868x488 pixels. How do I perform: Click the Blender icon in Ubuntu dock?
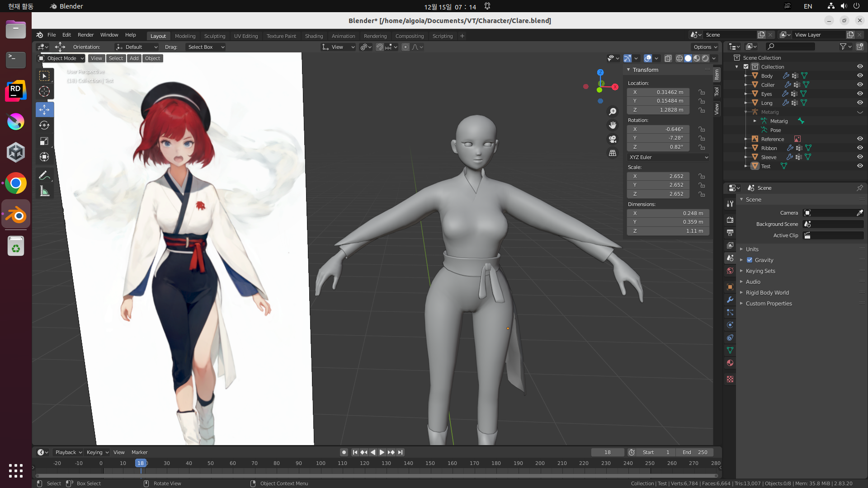click(x=16, y=215)
